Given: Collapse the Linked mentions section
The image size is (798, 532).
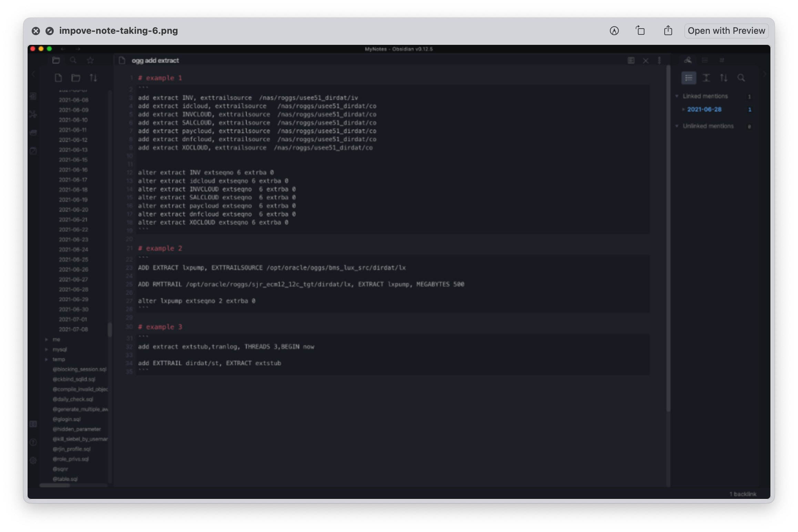Looking at the screenshot, I should click(677, 96).
